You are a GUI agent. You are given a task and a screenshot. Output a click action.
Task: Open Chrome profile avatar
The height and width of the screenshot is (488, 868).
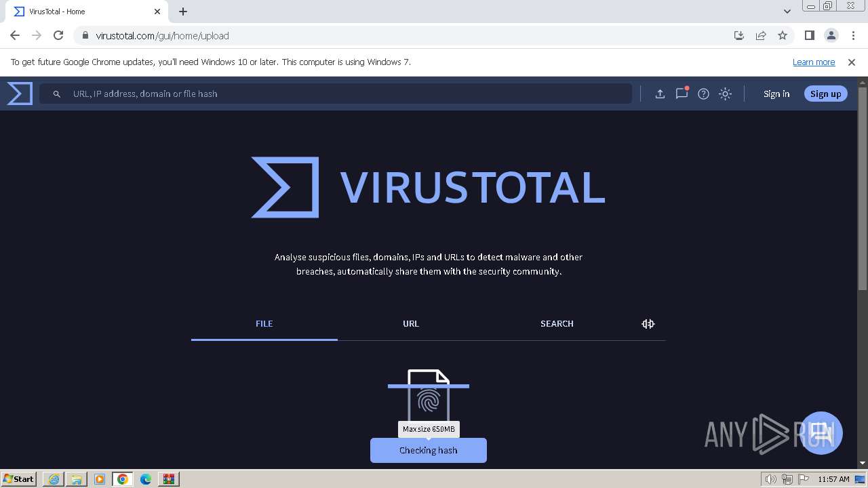coord(831,35)
